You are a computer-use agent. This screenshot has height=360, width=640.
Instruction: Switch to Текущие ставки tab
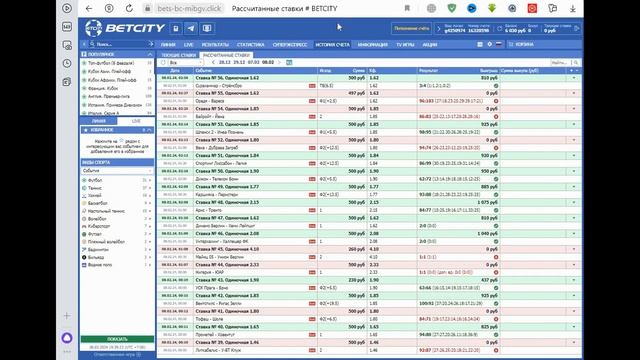point(178,55)
